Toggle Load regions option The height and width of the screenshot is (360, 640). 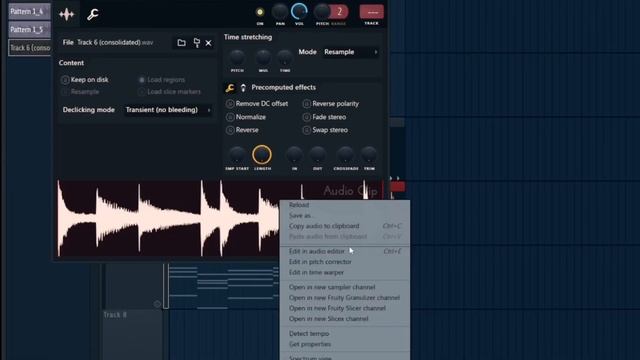pyautogui.click(x=162, y=80)
